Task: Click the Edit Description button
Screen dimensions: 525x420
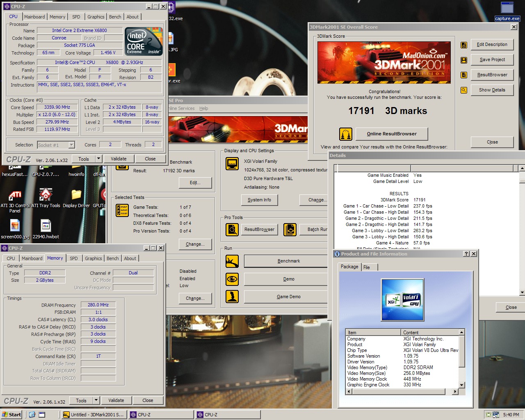Action: (492, 44)
